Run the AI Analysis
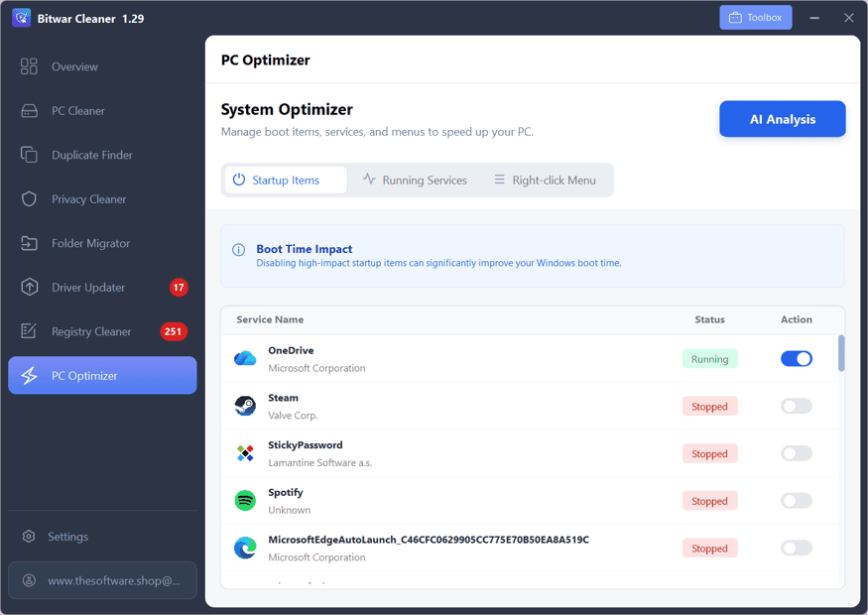868x615 pixels. pos(783,119)
